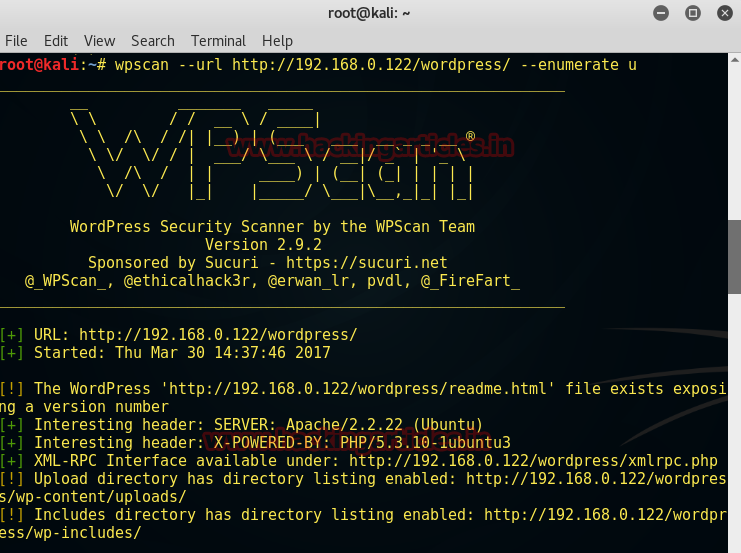Image resolution: width=741 pixels, height=553 pixels.
Task: Open the View menu
Action: (x=99, y=41)
